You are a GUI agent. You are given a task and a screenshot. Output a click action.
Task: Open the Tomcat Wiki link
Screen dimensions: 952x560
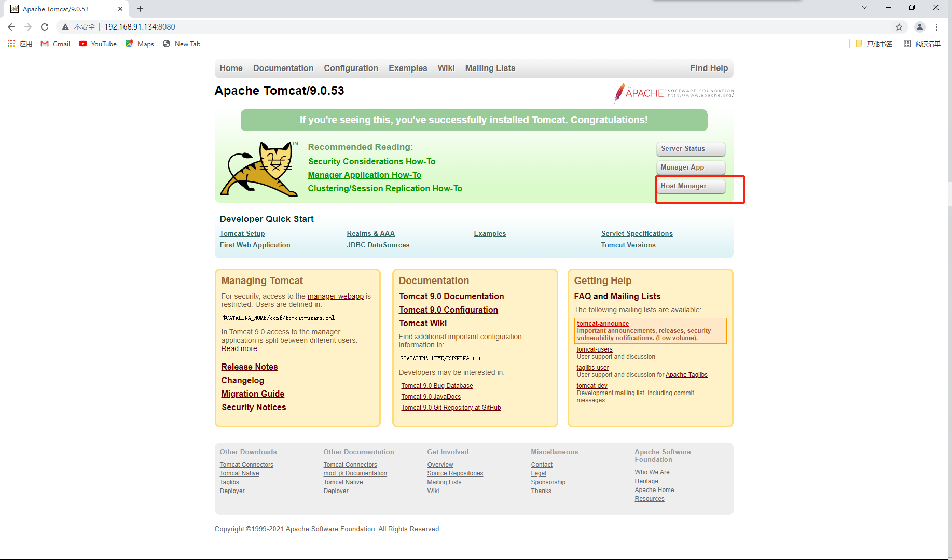(x=423, y=324)
